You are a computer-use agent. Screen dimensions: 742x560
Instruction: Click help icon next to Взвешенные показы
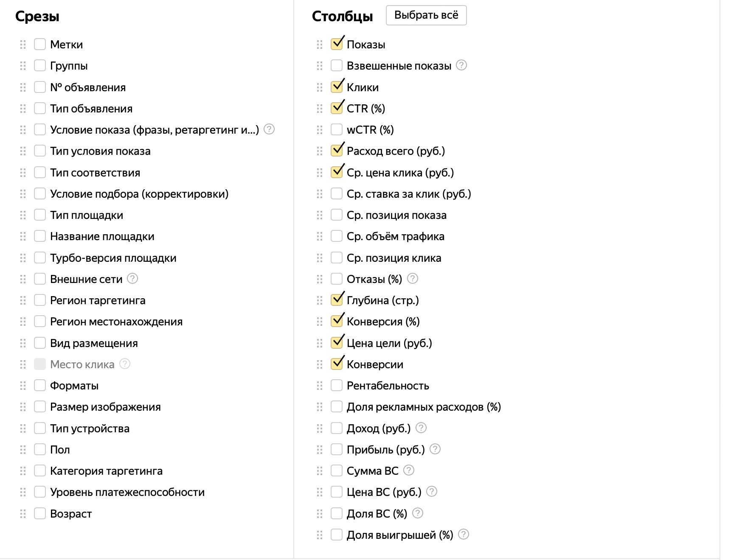pyautogui.click(x=461, y=65)
